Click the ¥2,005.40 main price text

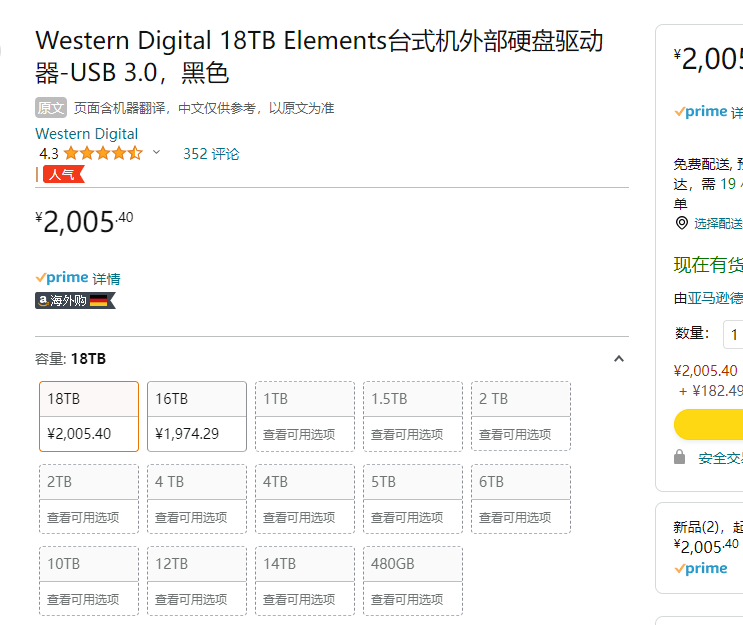point(84,221)
